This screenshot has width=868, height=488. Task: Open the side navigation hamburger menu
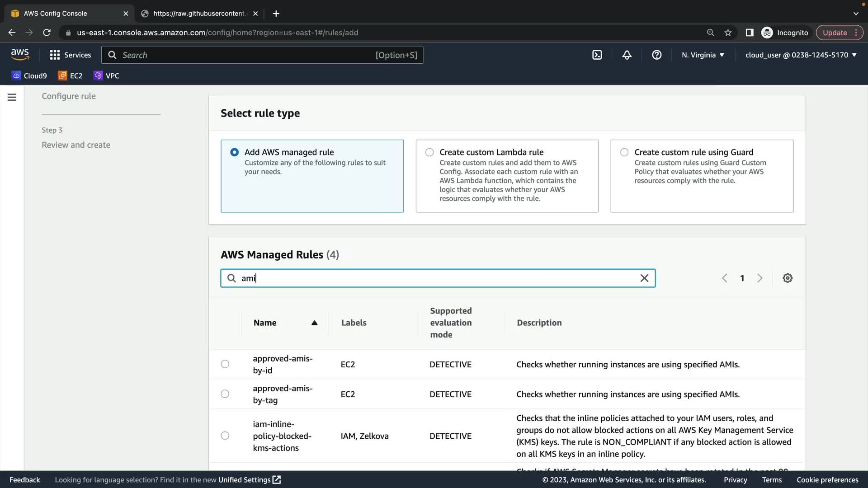(x=12, y=97)
